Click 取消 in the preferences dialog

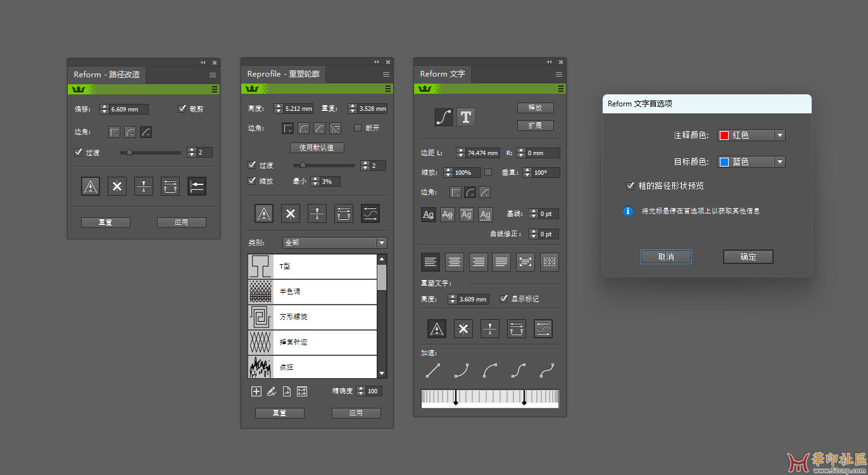(x=666, y=256)
